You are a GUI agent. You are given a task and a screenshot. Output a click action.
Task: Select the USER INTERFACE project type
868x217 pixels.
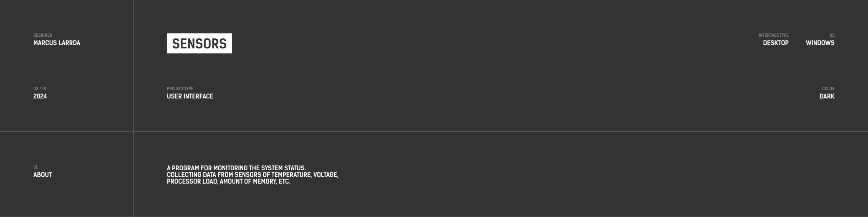point(190,96)
